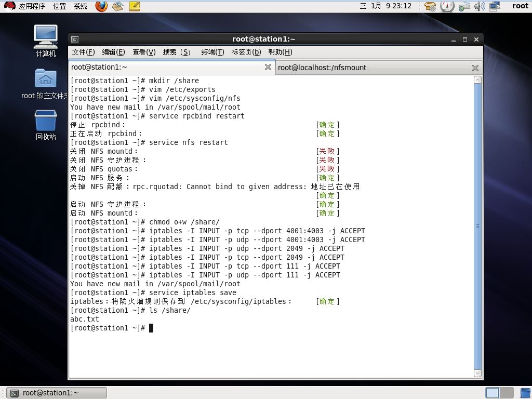This screenshot has height=399, width=532.
Task: Click the Red Hat logo in the top panel
Action: pos(9,6)
